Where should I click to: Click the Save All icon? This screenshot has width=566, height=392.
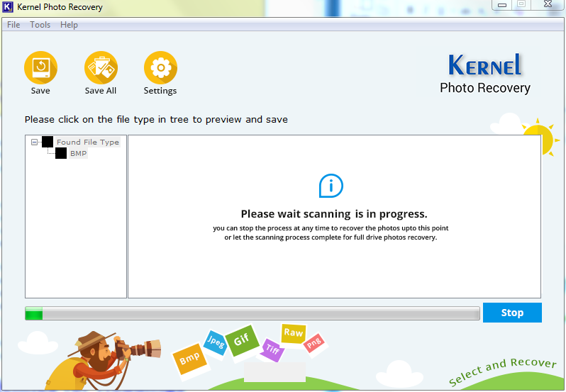pyautogui.click(x=101, y=68)
